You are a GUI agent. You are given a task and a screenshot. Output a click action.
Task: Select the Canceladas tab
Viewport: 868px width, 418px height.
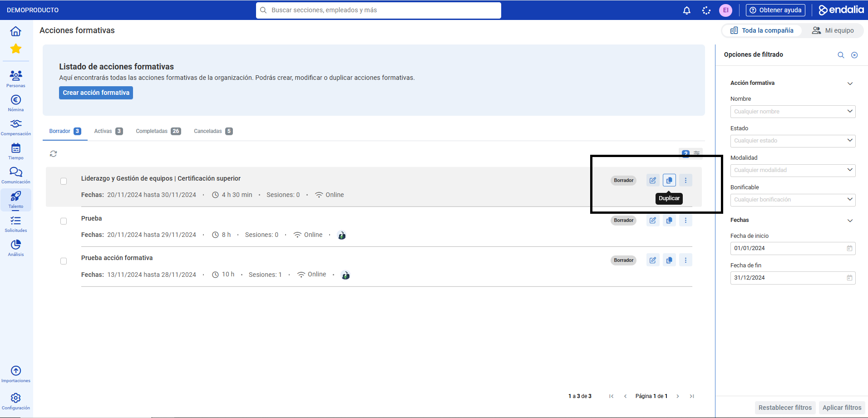[x=213, y=131]
